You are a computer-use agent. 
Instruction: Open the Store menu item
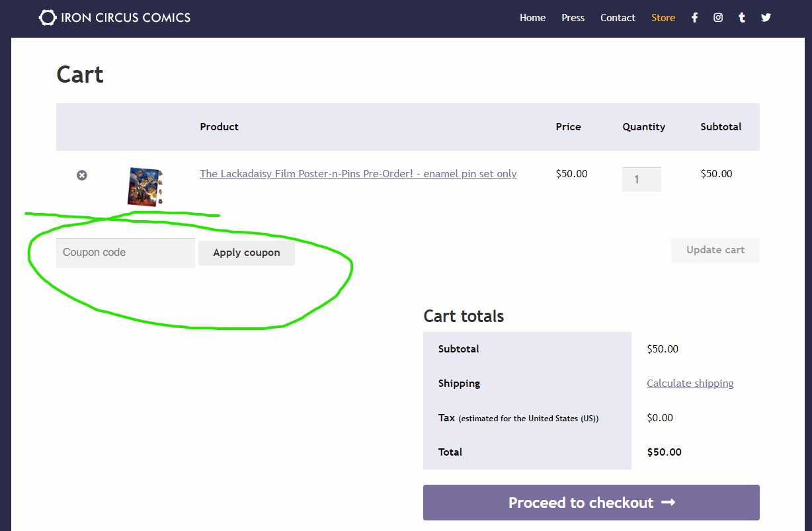click(663, 18)
